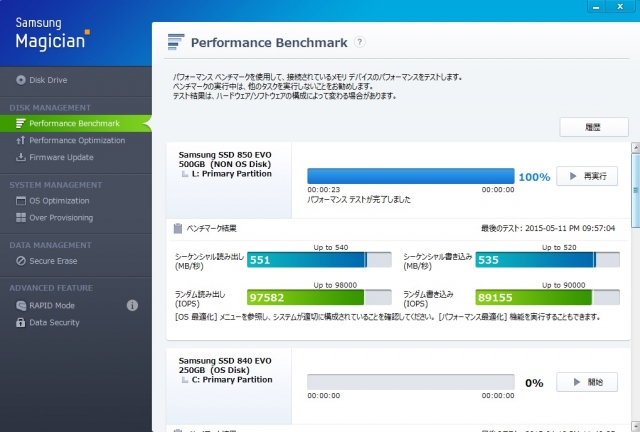Rerun the 850 EVO benchmark (再実行)

(x=587, y=176)
